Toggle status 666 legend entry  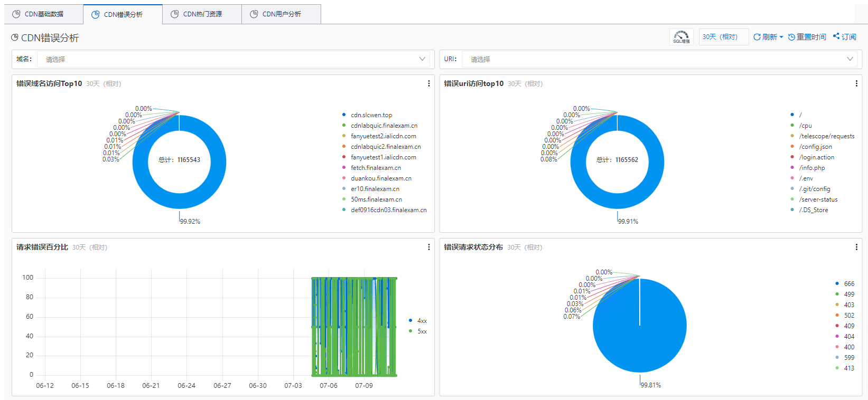coord(845,284)
